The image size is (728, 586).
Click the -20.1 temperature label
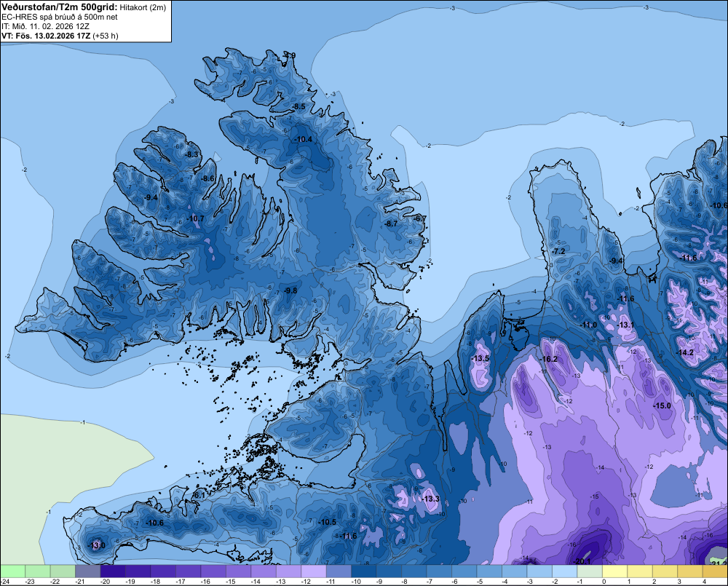tap(581, 561)
